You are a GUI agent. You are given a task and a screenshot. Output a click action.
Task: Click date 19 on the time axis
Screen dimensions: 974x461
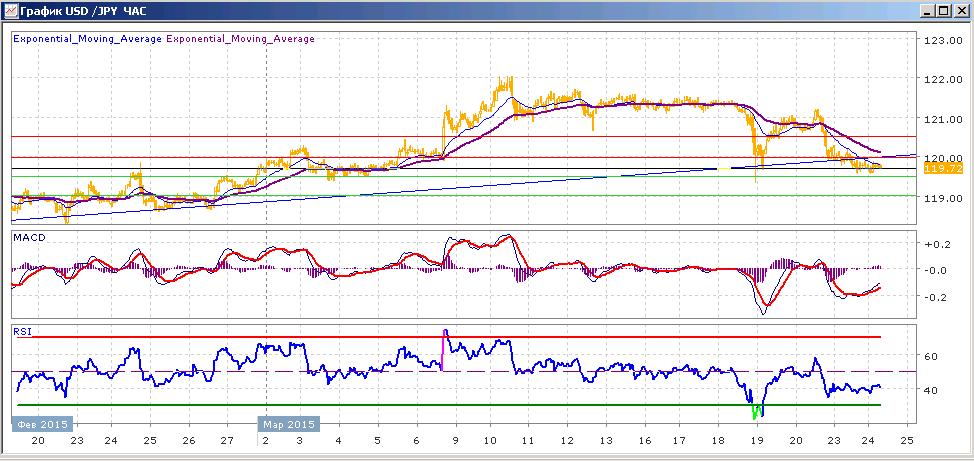pos(757,440)
